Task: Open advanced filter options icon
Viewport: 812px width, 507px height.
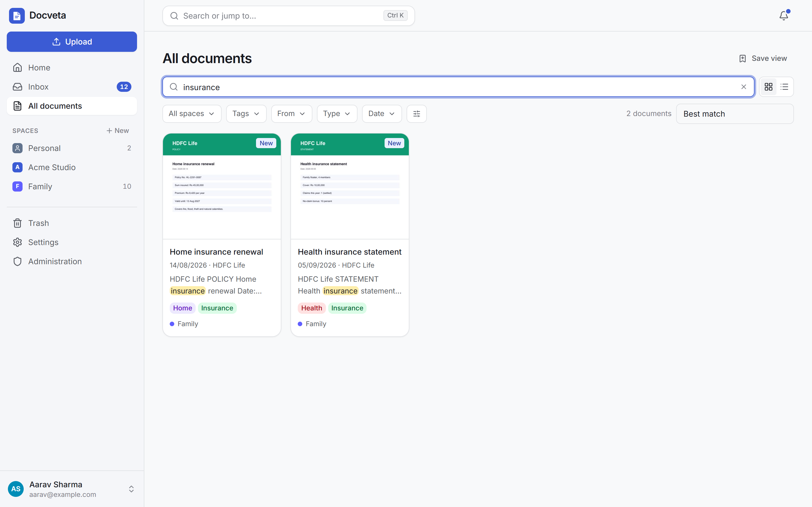Action: coord(416,114)
